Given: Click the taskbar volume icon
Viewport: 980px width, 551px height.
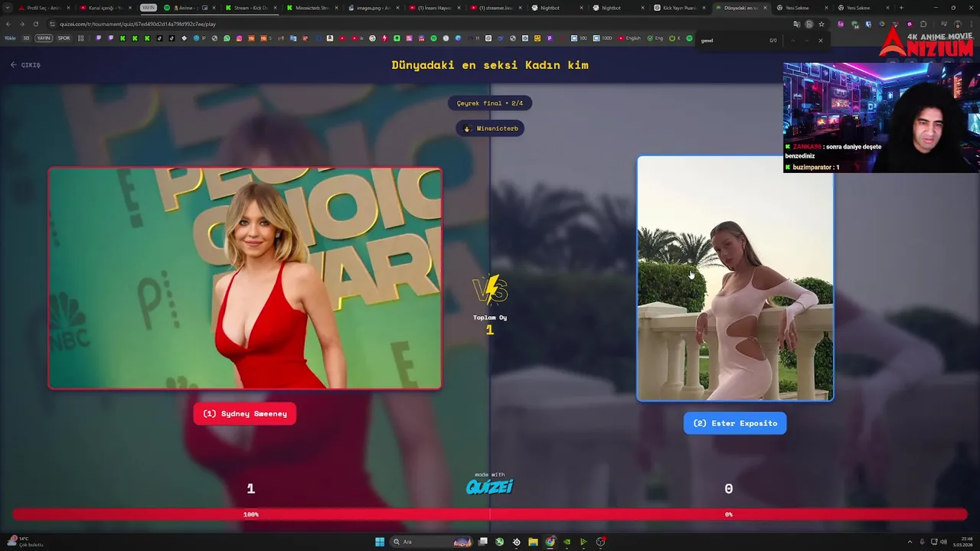Looking at the screenshot, I should click(943, 542).
